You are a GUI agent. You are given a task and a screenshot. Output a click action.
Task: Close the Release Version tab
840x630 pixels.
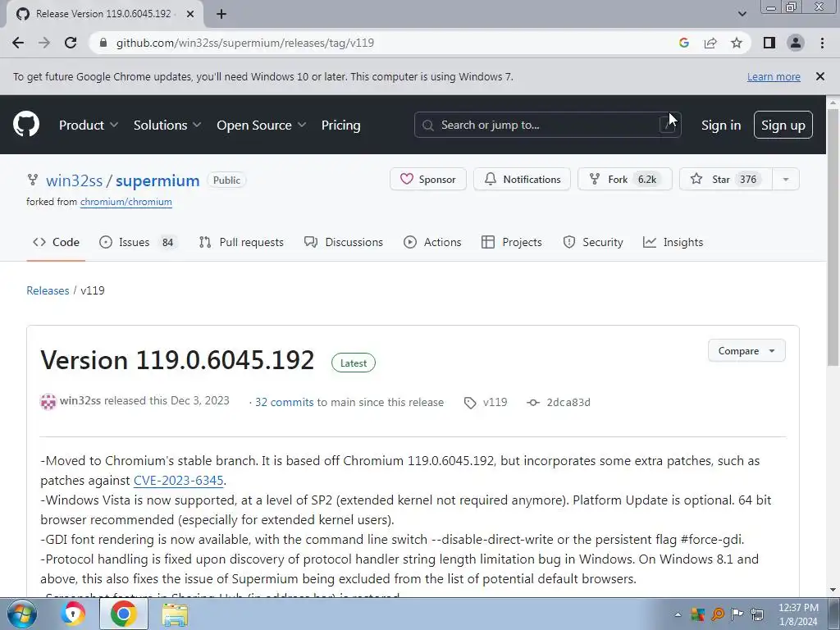point(189,14)
